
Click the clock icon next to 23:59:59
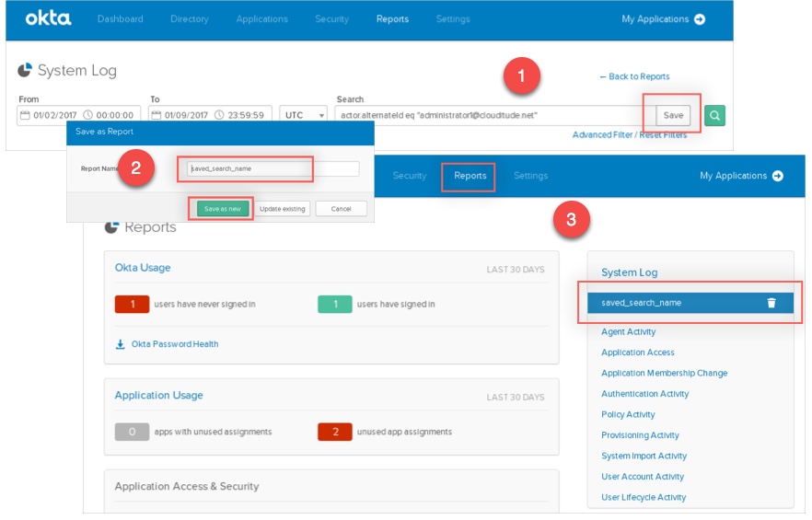pyautogui.click(x=219, y=115)
